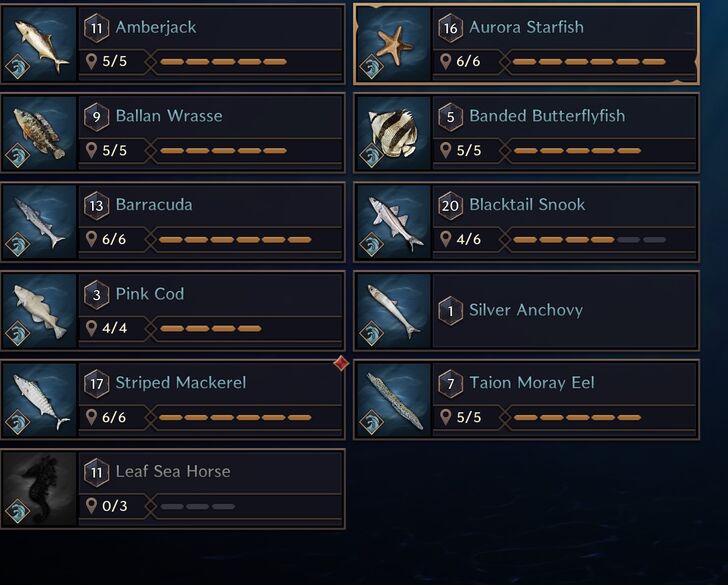
Task: Click the Ballan Wrasse fish icon
Action: coord(40,133)
